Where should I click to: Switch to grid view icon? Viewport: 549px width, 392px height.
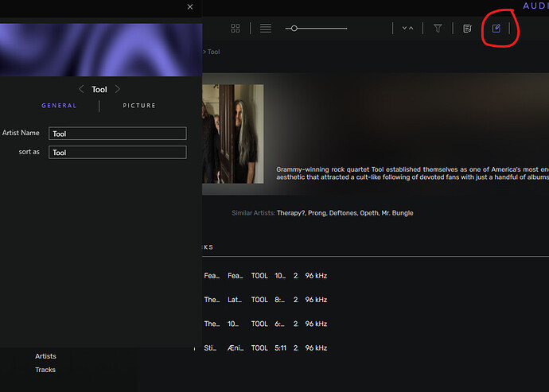[x=236, y=29]
